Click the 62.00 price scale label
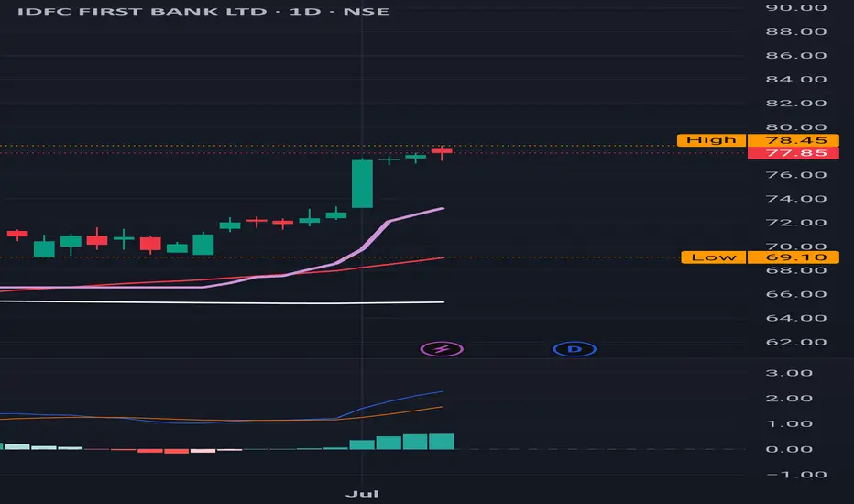854x504 pixels. pyautogui.click(x=795, y=342)
